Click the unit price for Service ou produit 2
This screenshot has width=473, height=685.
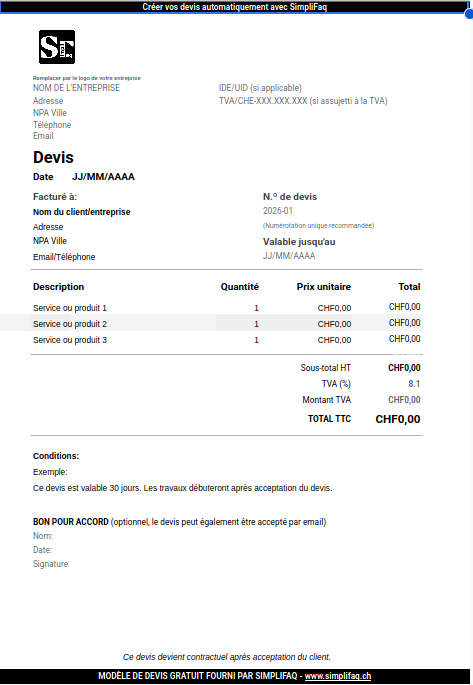(335, 324)
